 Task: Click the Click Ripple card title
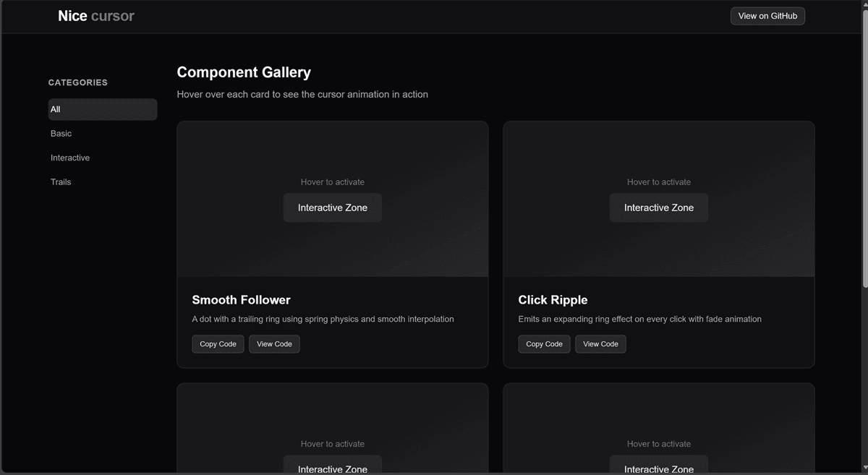pos(553,300)
